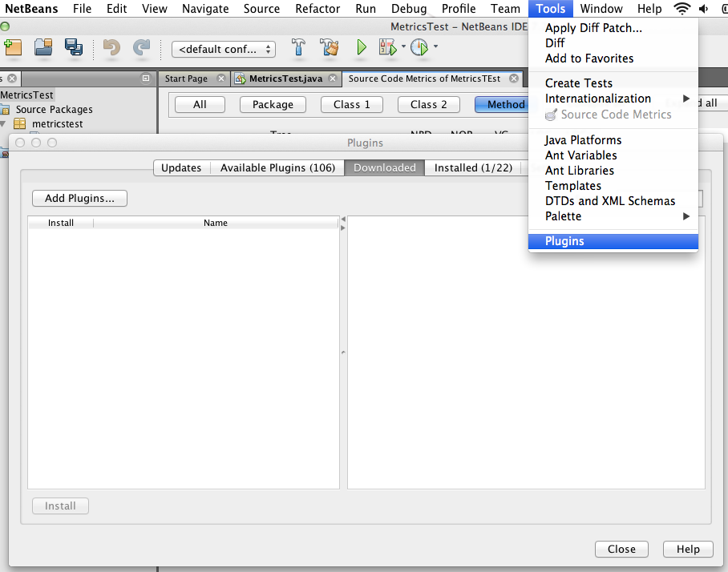Switch to Available Plugins (106) tab

(277, 167)
